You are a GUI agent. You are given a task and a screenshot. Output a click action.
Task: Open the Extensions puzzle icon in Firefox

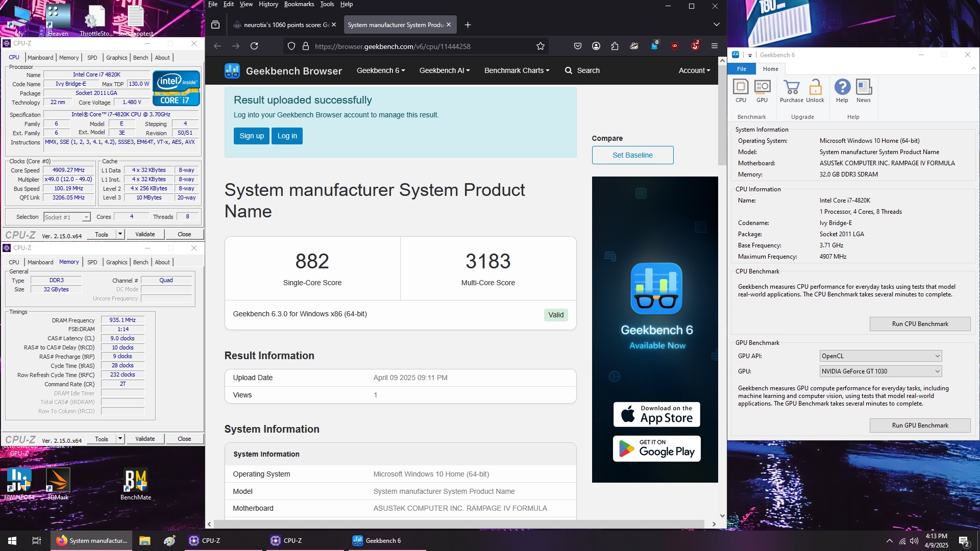[x=615, y=46]
